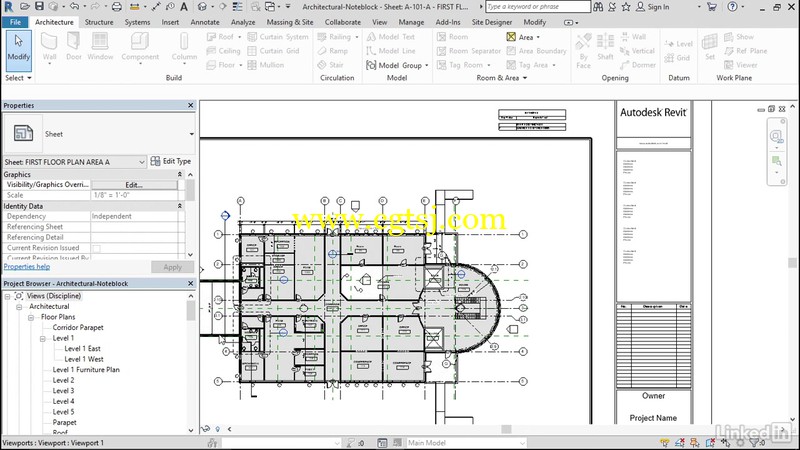The height and width of the screenshot is (450, 800).
Task: Expand the Room & Area panel dropdown
Action: pyautogui.click(x=502, y=78)
